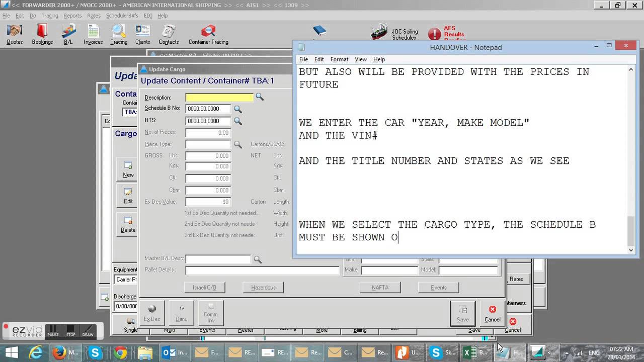
Task: Click the AES Results alert icon
Action: (x=434, y=34)
